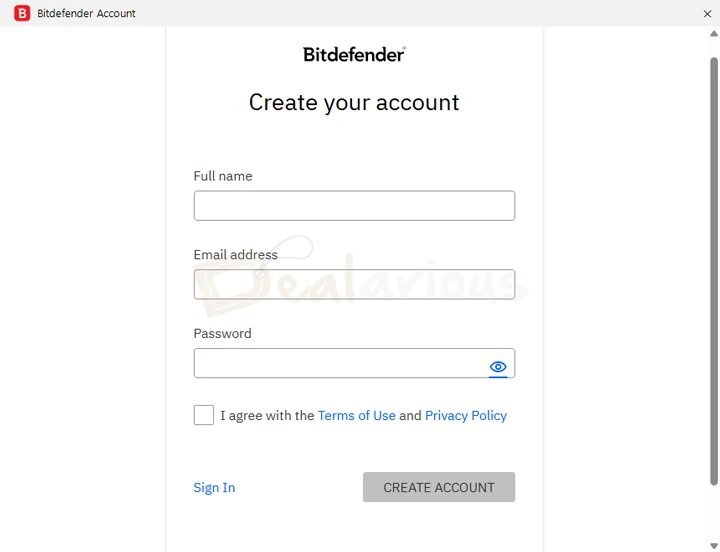Click the "I agree with the" label text

pyautogui.click(x=267, y=415)
